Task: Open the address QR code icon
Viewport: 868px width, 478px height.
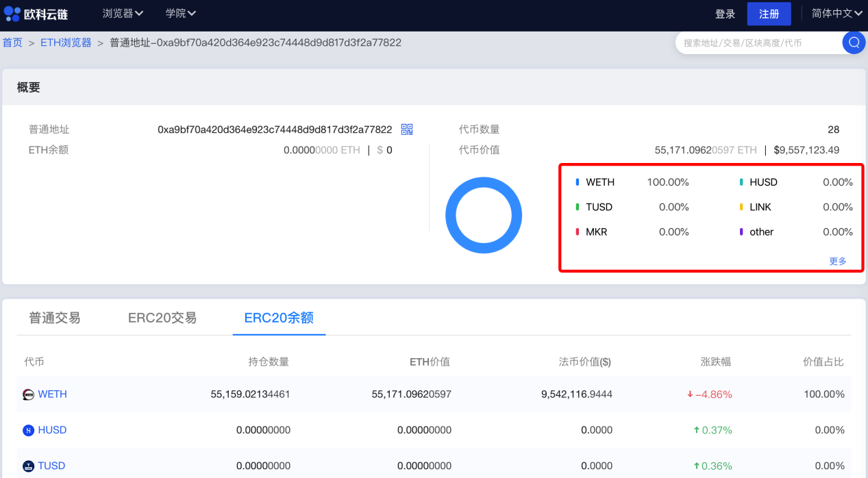Action: click(407, 129)
